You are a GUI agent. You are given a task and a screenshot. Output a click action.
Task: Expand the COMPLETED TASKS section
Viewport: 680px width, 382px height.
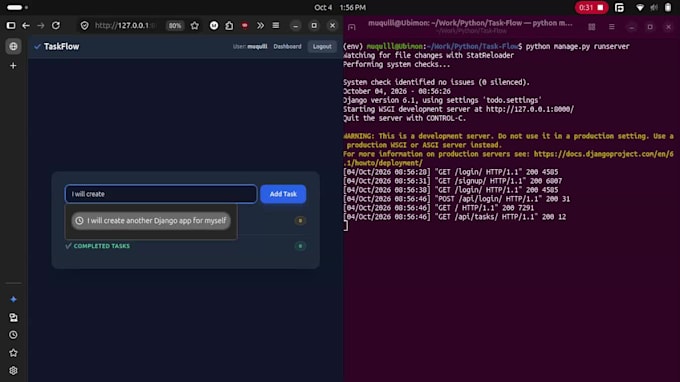98,246
